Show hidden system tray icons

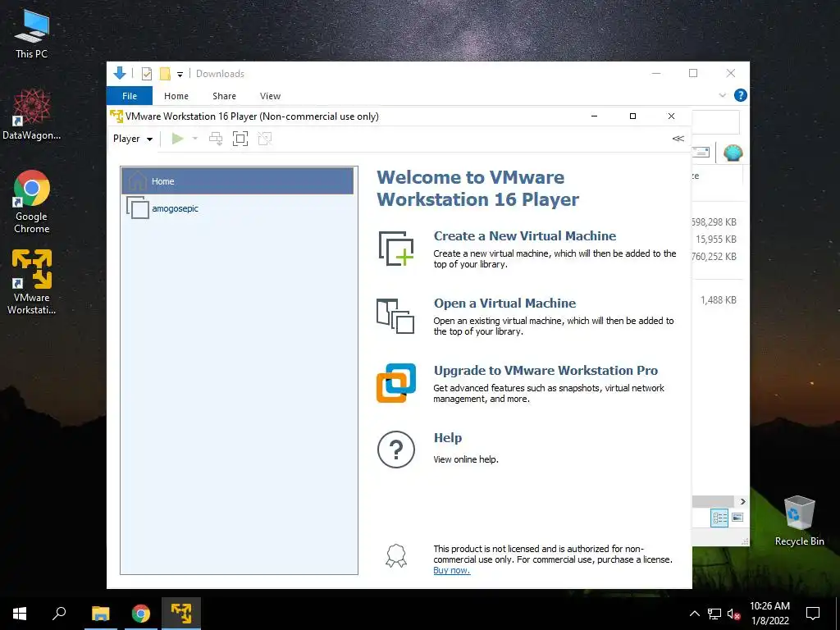pyautogui.click(x=694, y=614)
